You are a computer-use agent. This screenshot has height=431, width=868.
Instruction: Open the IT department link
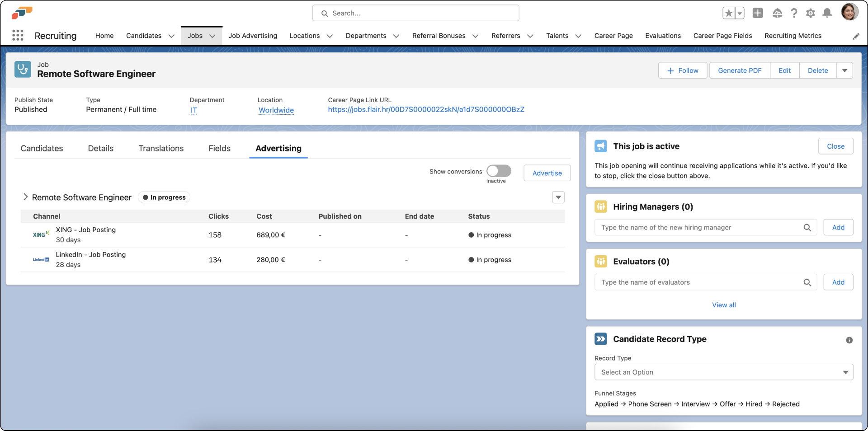pyautogui.click(x=193, y=110)
